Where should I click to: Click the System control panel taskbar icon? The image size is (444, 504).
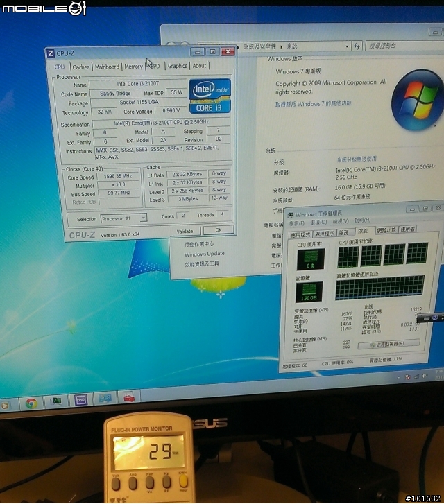click(x=105, y=399)
